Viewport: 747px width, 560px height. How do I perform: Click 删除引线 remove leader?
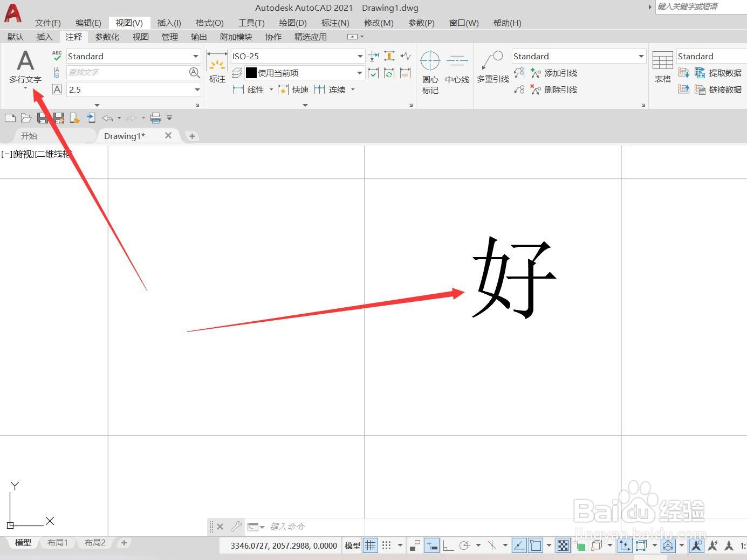point(554,89)
